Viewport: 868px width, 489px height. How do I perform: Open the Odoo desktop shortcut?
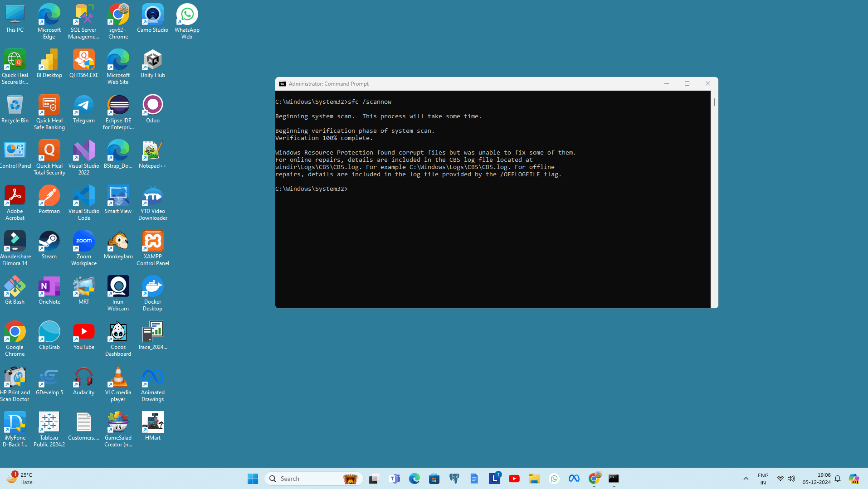click(152, 109)
